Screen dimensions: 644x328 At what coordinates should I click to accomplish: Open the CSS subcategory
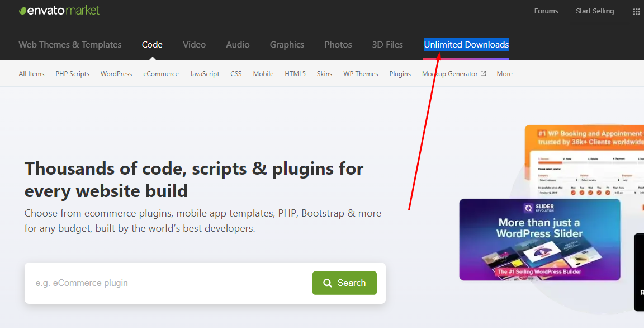236,74
